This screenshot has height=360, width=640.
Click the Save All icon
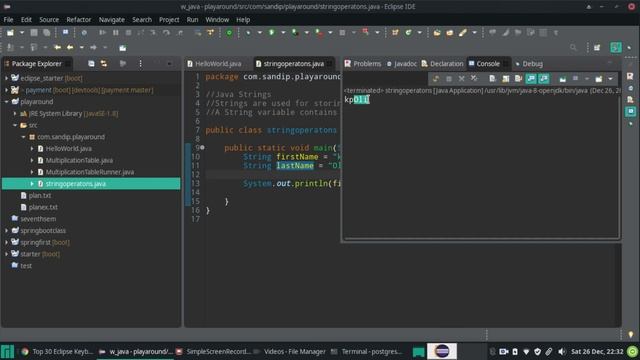[x=47, y=33]
